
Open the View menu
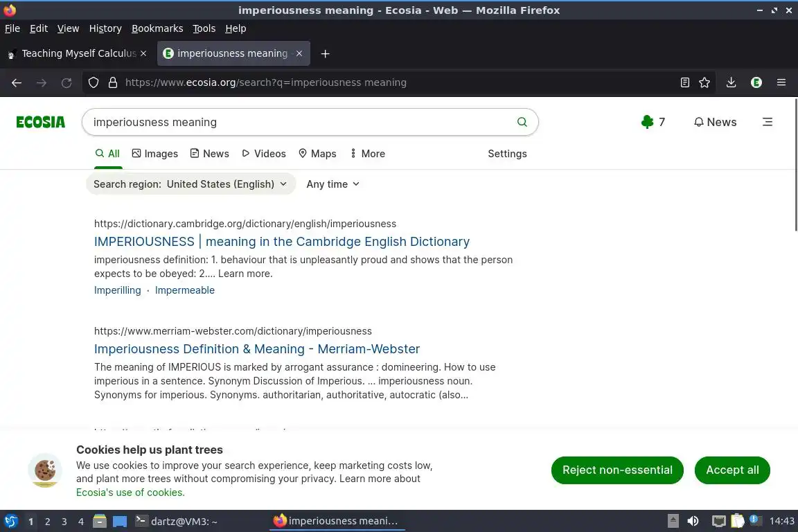pos(68,28)
